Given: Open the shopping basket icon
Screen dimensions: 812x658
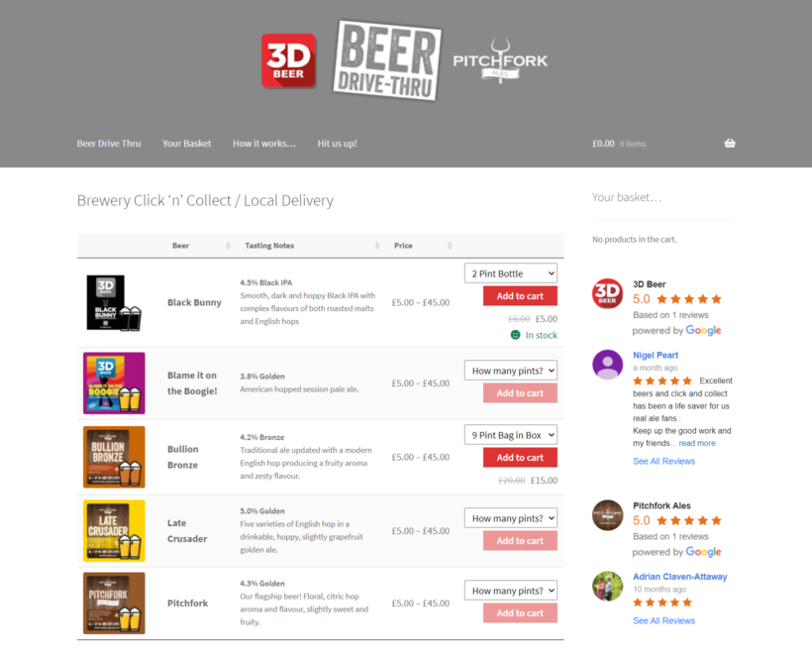Looking at the screenshot, I should 730,143.
